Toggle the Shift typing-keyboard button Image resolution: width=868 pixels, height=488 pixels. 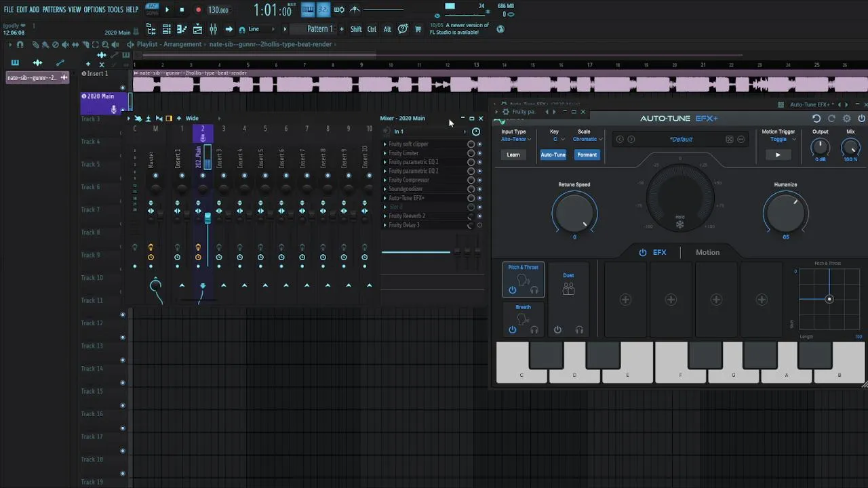click(356, 29)
